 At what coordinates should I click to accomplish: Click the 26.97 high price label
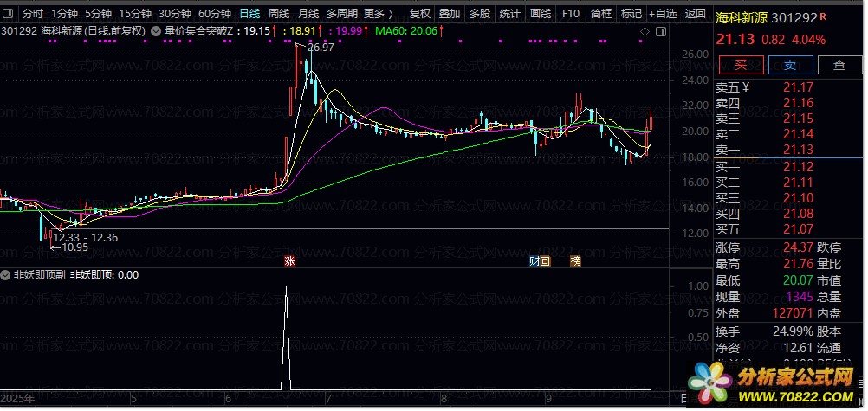[321, 48]
